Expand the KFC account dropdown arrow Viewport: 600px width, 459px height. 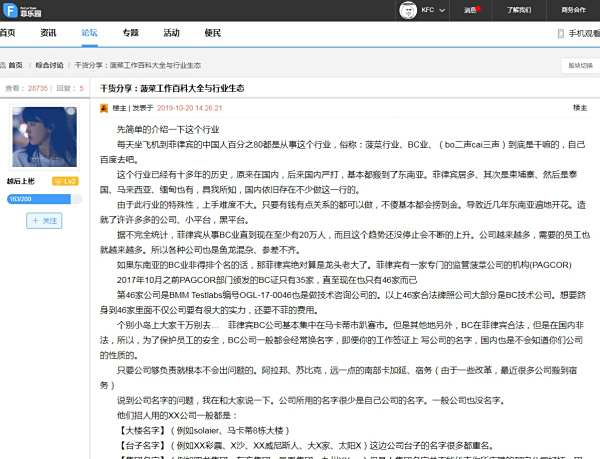pyautogui.click(x=442, y=11)
